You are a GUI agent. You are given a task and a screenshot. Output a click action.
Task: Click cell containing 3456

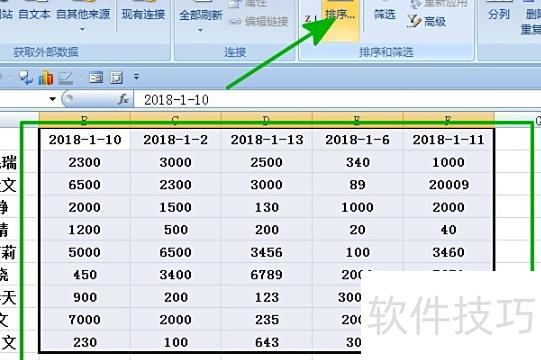267,252
